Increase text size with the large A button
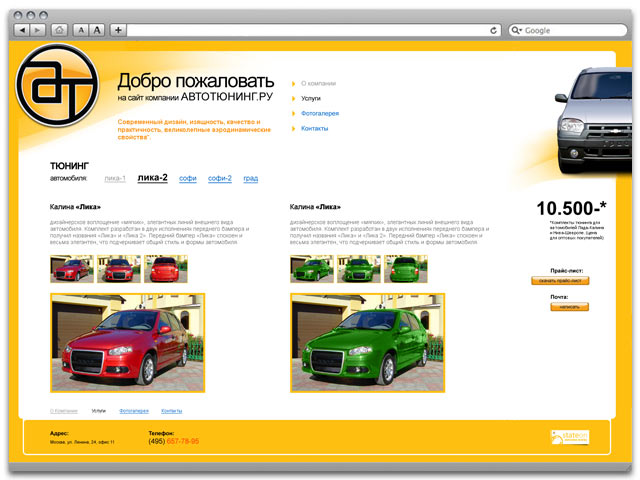This screenshot has height=480, width=640. tap(97, 30)
